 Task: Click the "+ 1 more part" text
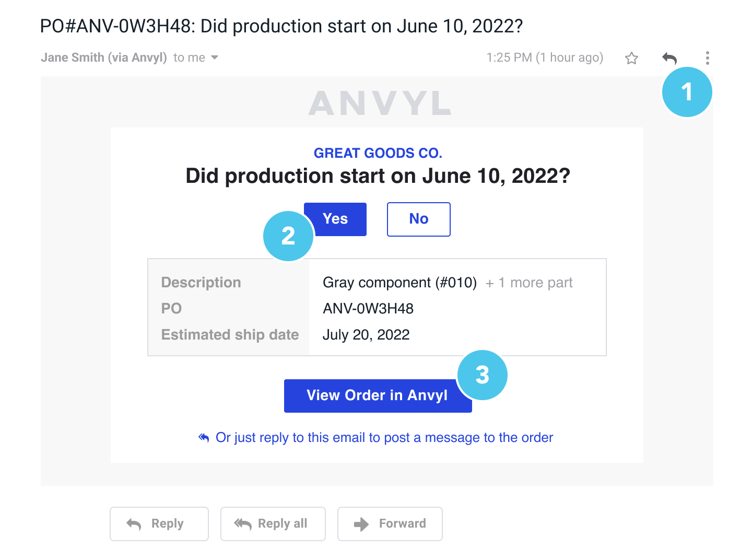529,283
